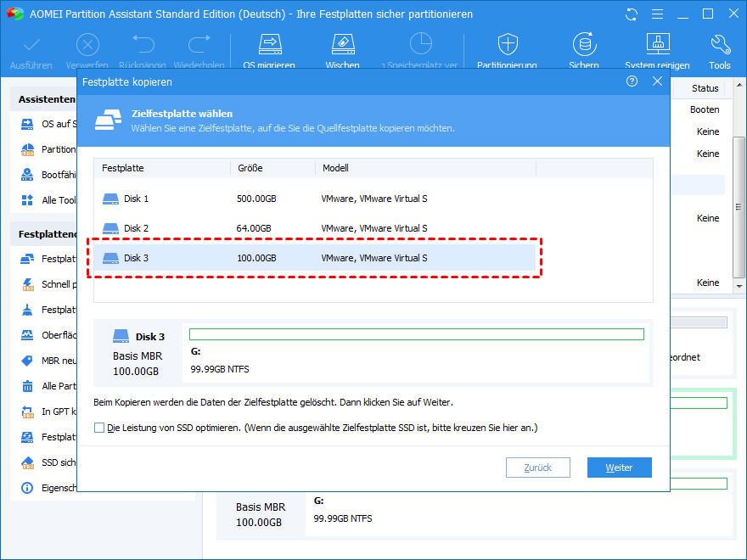This screenshot has height=560, width=747.
Task: Open help in Festplatte kopieren dialog
Action: (632, 81)
